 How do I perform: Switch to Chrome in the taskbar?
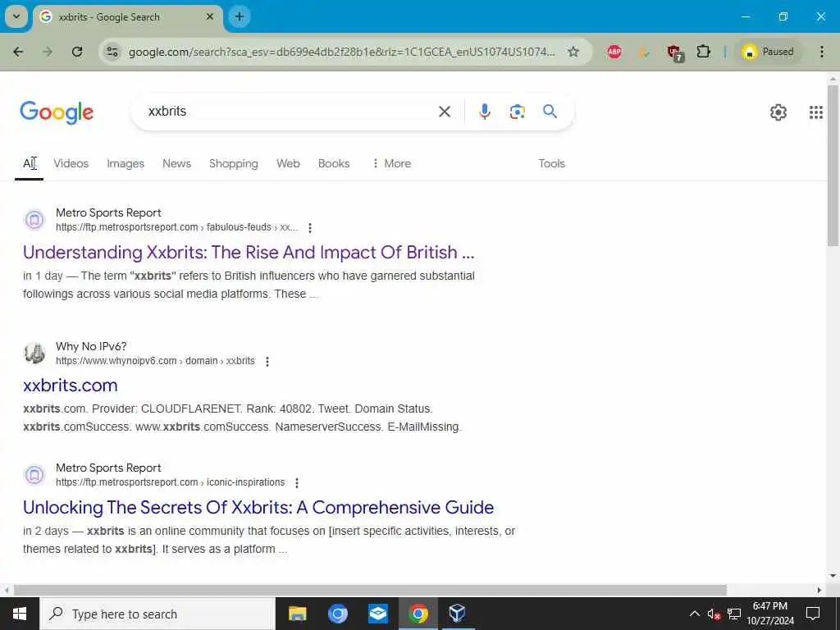[418, 614]
